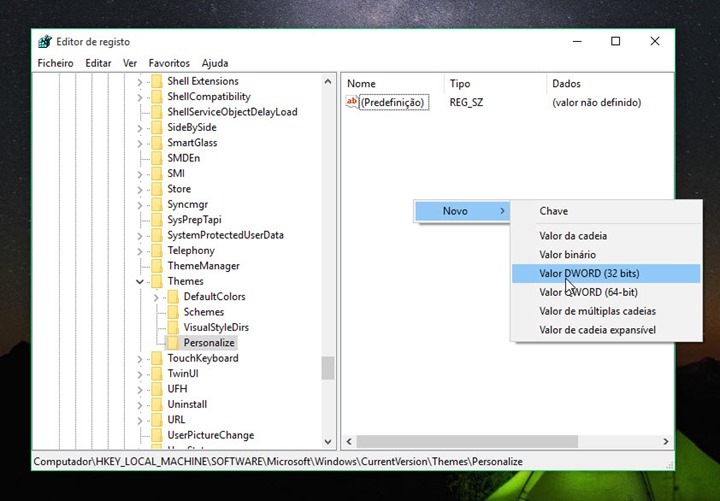The height and width of the screenshot is (501, 720).
Task: Select the (Predefinição) value name
Action: point(393,102)
